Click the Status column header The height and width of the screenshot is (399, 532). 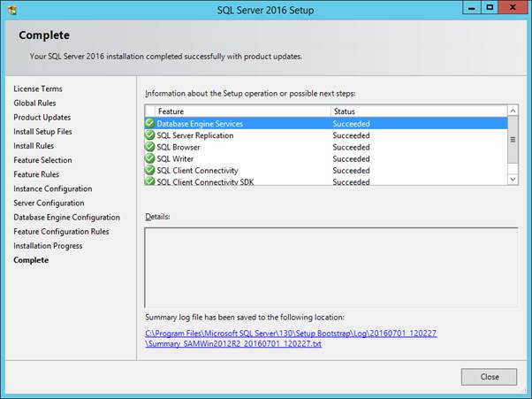click(x=419, y=111)
